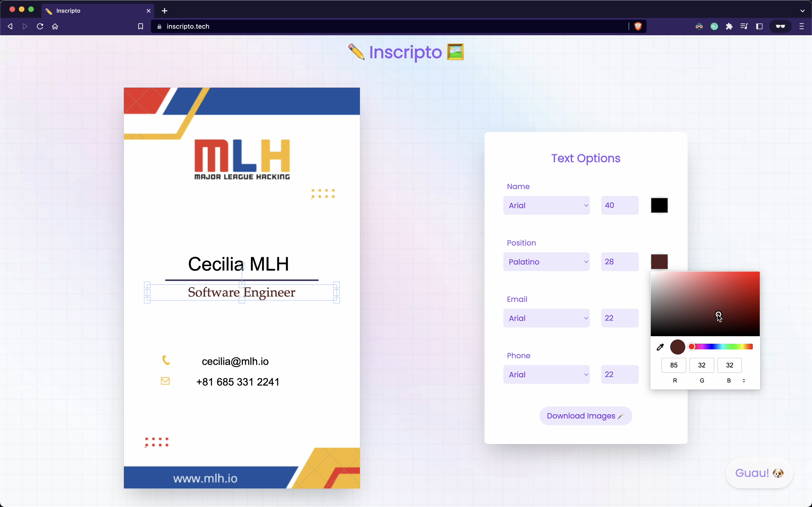Pick a color with the eyedropper tool
812x507 pixels.
(660, 347)
